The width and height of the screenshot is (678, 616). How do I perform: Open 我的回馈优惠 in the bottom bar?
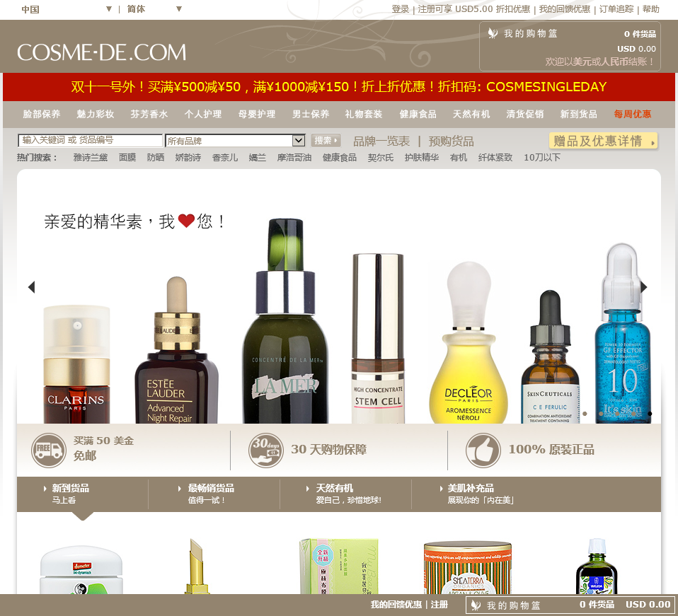(396, 605)
